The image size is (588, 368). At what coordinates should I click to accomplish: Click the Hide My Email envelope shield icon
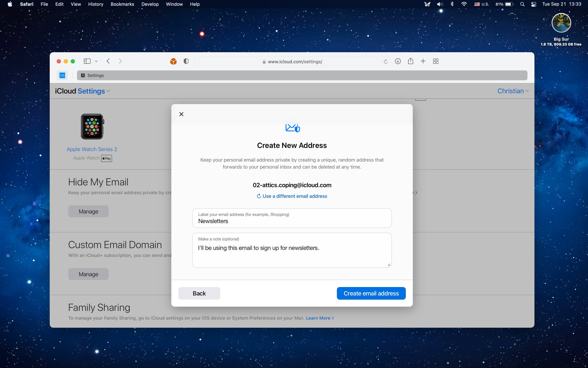(293, 128)
